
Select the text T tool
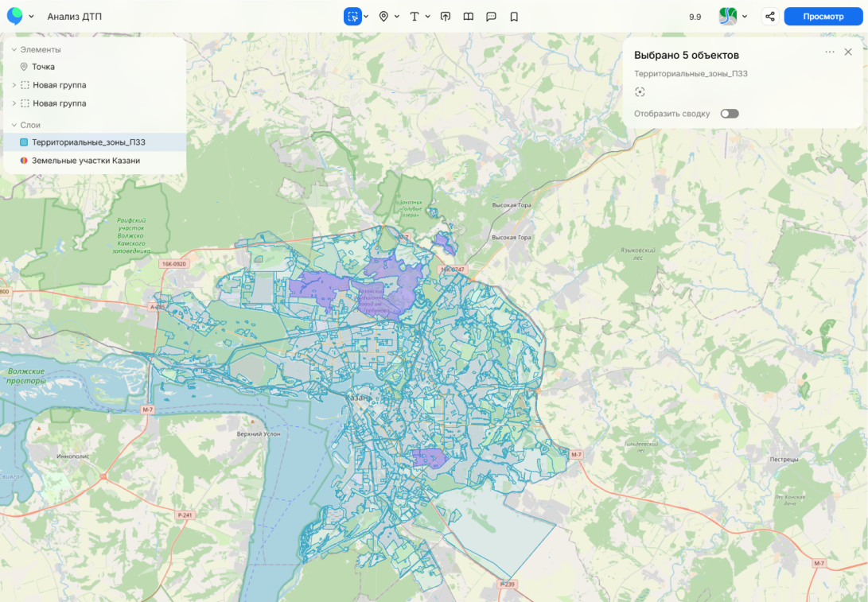(x=414, y=16)
